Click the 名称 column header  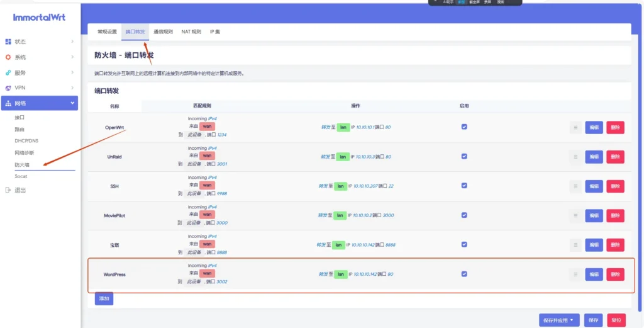114,106
